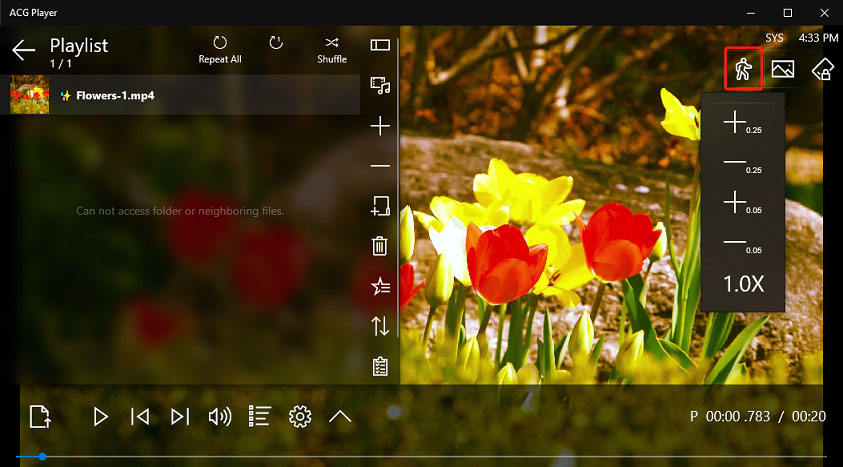Viewport: 843px width, 467px height.
Task: Click the 4:33 PM clock text
Action: coord(818,38)
